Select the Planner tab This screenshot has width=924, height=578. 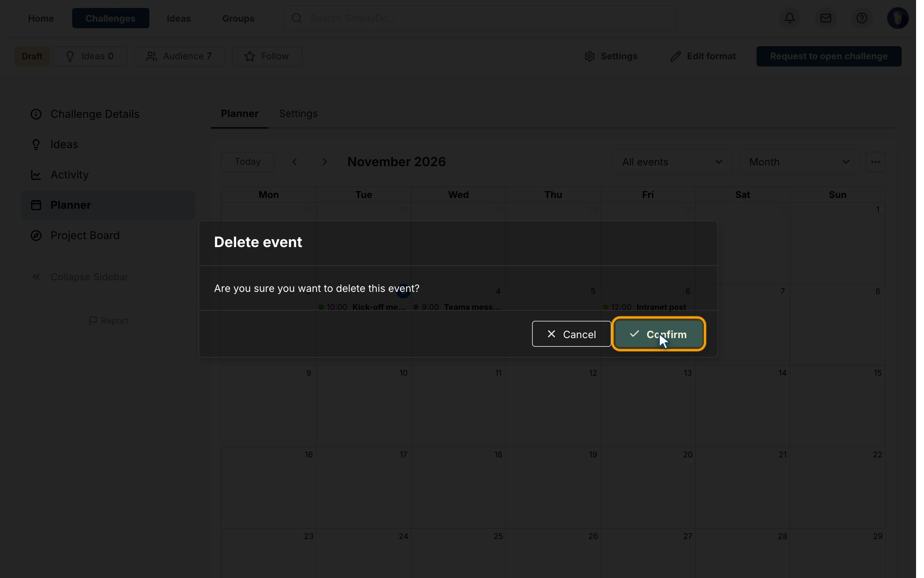pos(240,113)
